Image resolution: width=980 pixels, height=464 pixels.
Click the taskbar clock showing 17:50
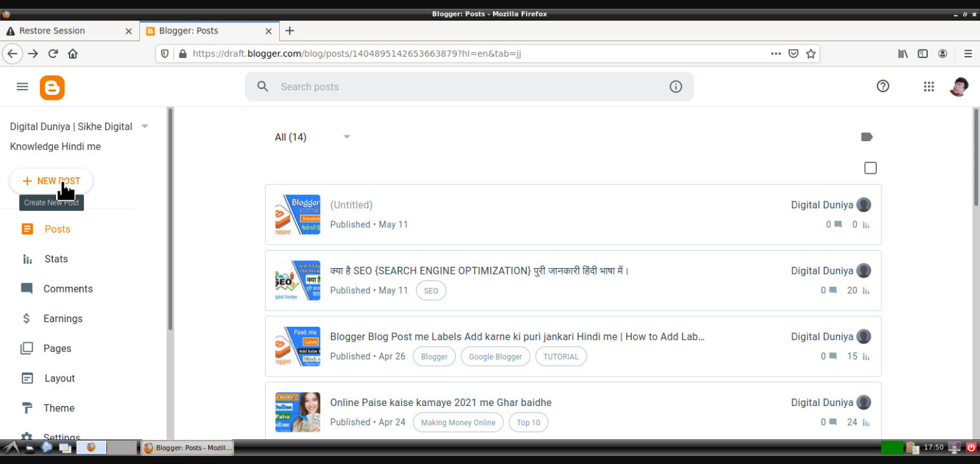tap(934, 447)
